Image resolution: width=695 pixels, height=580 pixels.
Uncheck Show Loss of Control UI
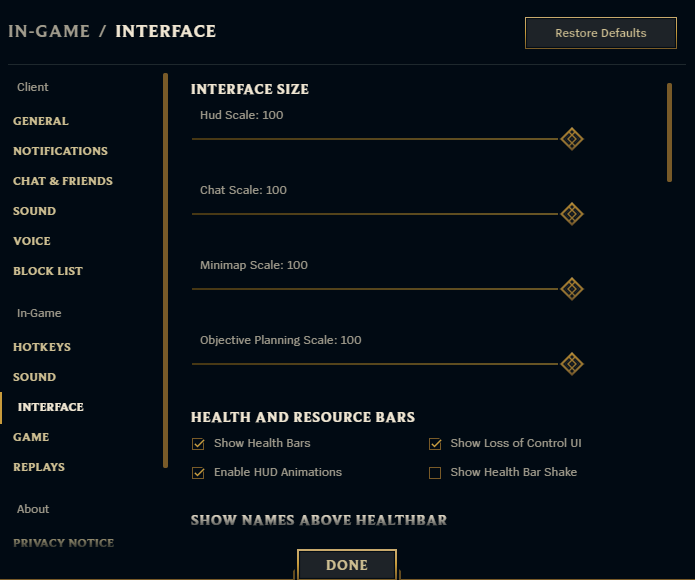click(435, 444)
